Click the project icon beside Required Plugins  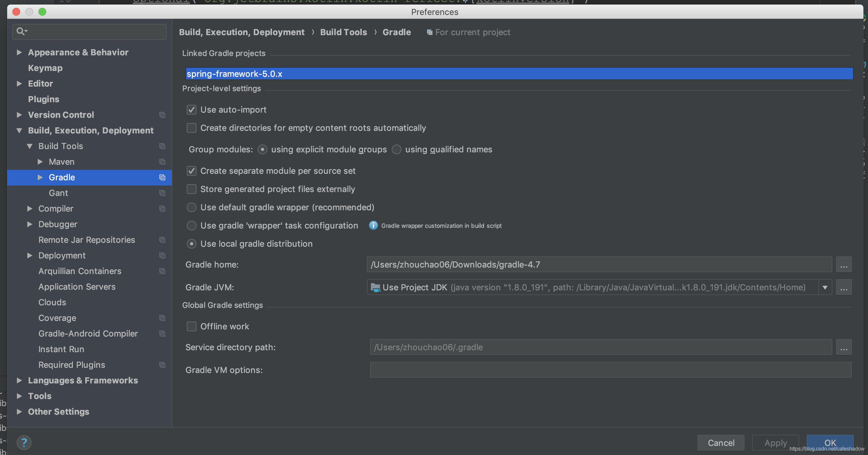(162, 365)
